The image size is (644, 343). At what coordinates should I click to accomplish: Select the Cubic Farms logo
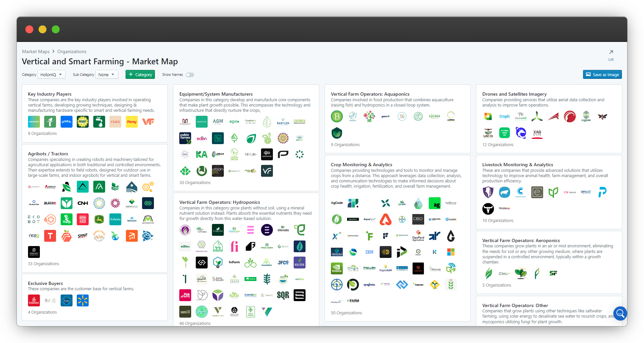pyautogui.click(x=185, y=138)
